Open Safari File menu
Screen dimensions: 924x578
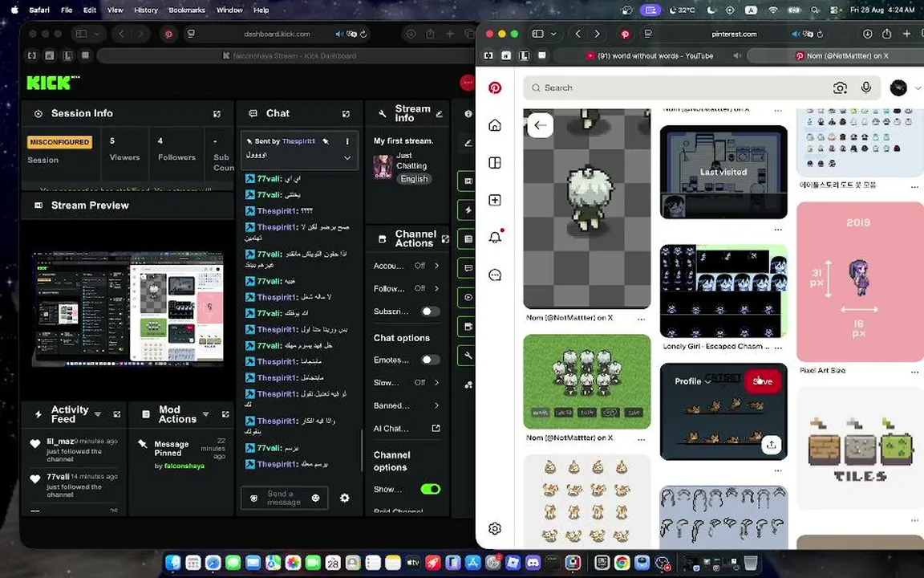67,10
